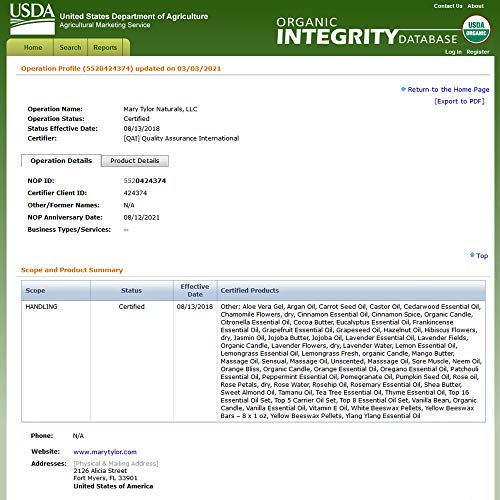Click the Register link
This screenshot has width=500, height=500.
point(478,52)
